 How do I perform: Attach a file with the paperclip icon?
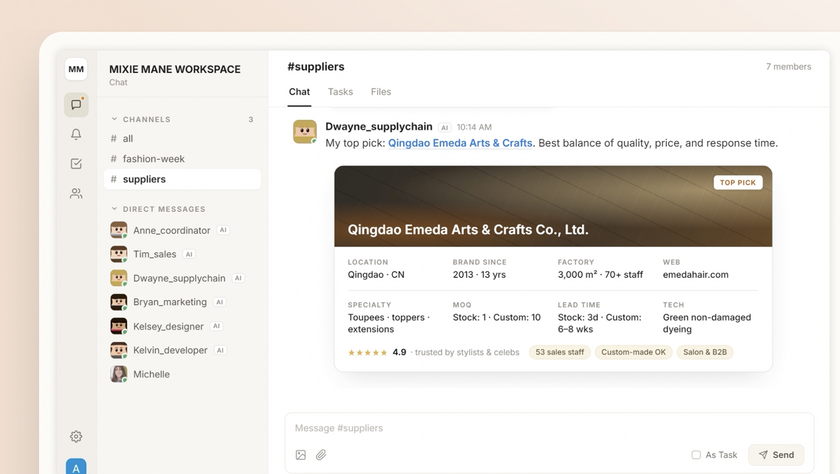pyautogui.click(x=321, y=455)
